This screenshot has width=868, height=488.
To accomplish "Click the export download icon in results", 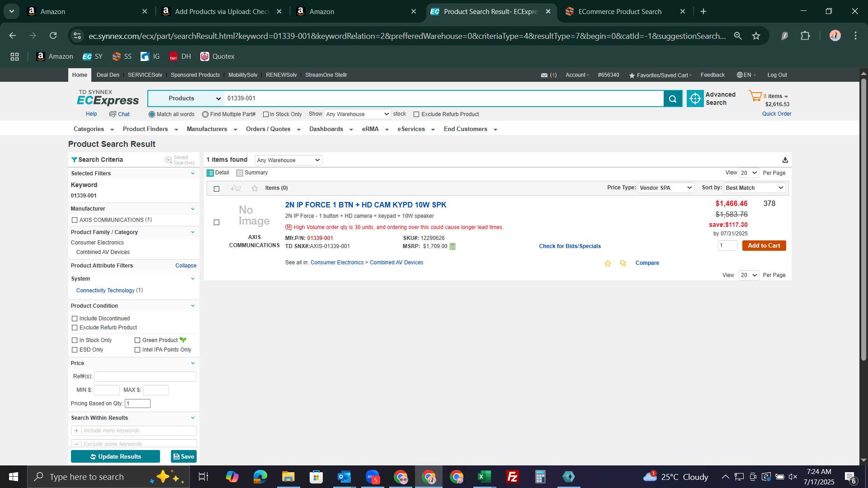I will [x=785, y=160].
